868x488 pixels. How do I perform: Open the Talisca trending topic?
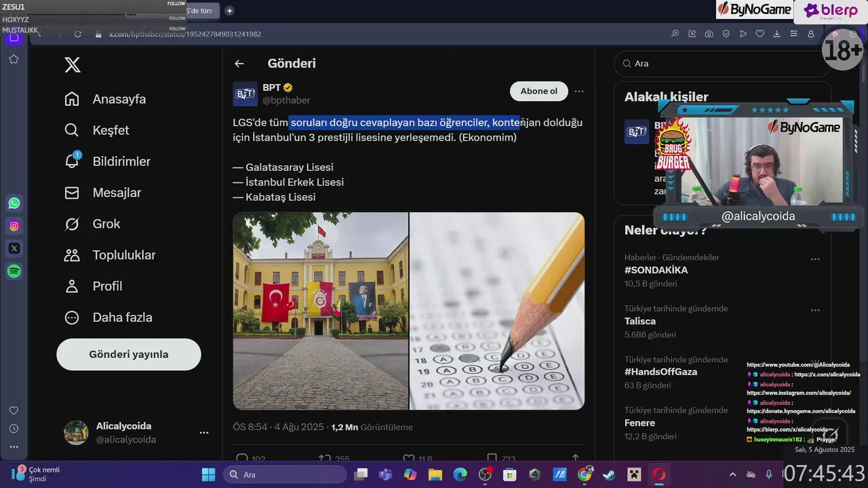click(640, 321)
